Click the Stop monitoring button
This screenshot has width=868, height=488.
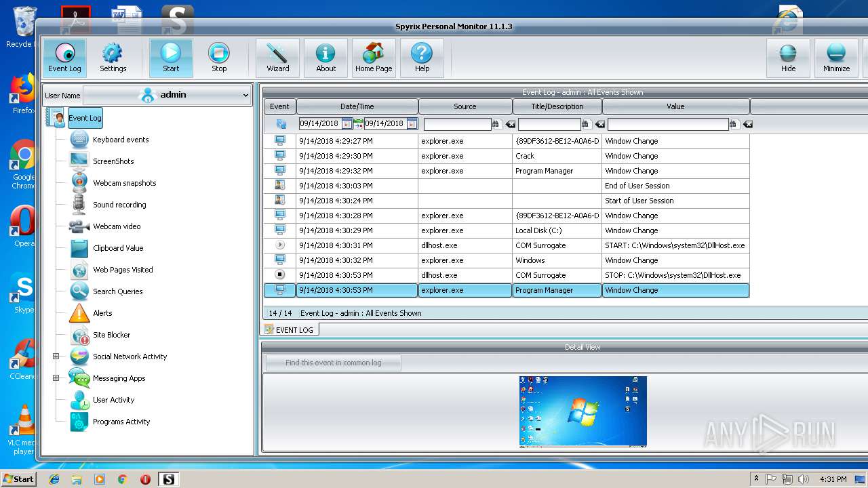tap(219, 58)
